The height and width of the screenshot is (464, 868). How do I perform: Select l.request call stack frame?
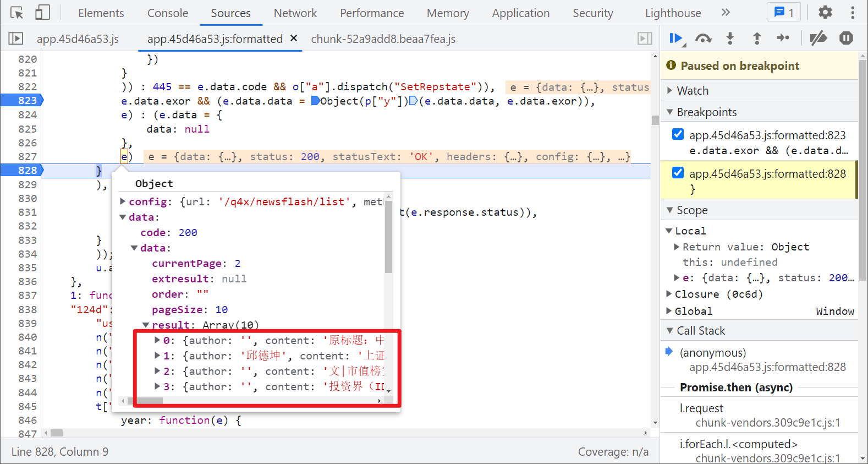coord(701,408)
